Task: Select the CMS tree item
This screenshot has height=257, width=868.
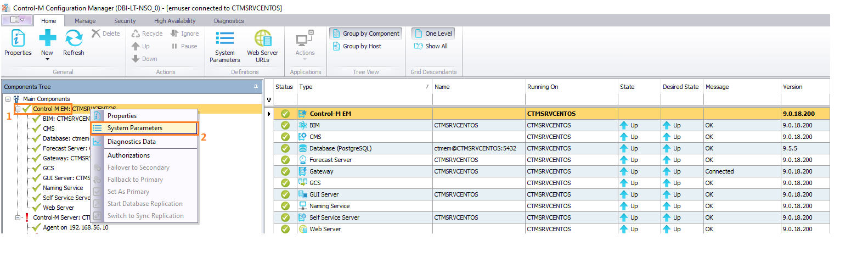Action: pos(49,128)
